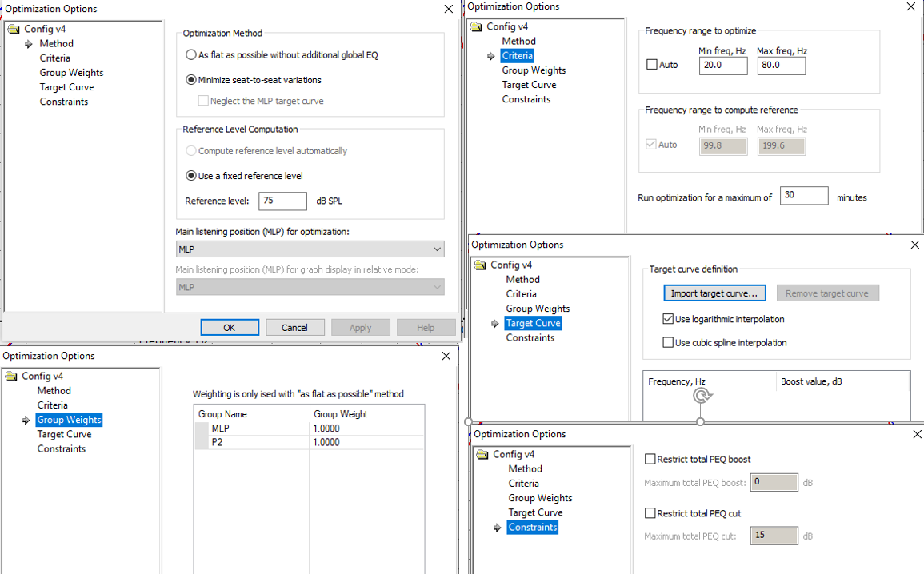Image resolution: width=924 pixels, height=574 pixels.
Task: Select Method above the highlighted Criteria item
Action: [518, 42]
